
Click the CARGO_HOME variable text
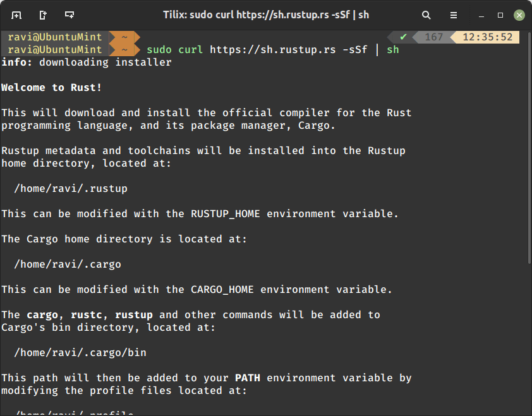coord(222,290)
